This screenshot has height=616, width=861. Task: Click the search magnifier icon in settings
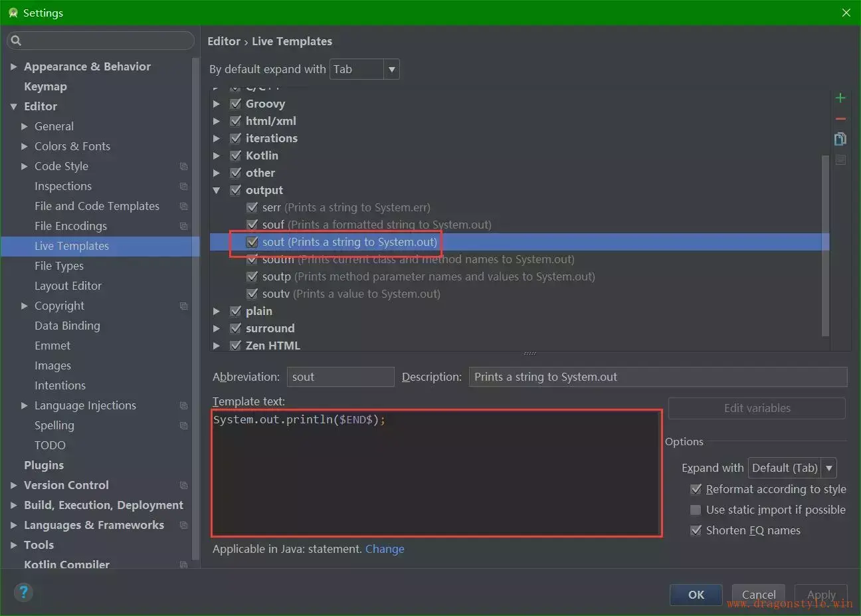[x=16, y=41]
